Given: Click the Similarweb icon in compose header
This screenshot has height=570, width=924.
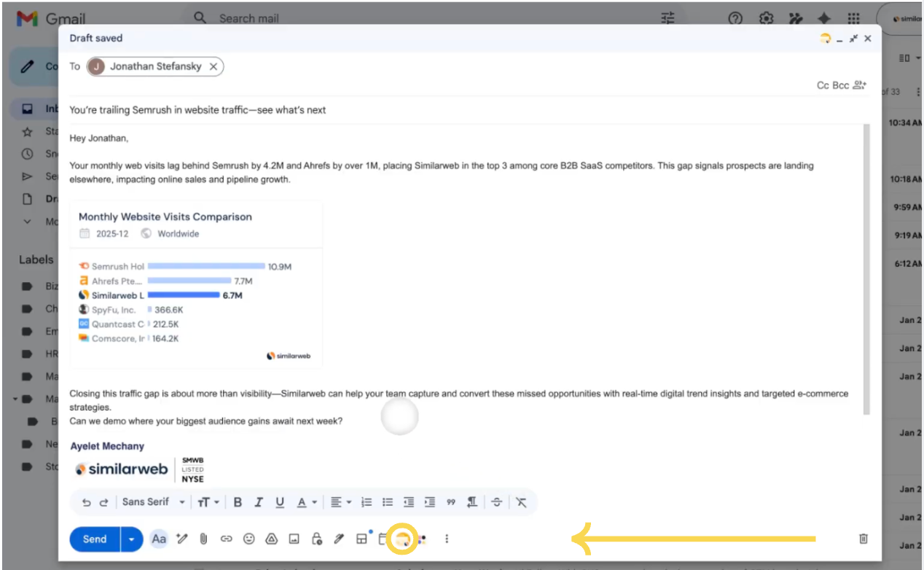Looking at the screenshot, I should pyautogui.click(x=825, y=39).
